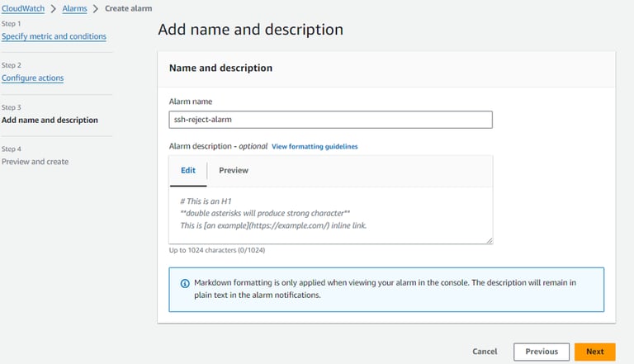Screen dimensions: 634x364
Task: Click inside the Alarm description text area
Action: point(330,215)
